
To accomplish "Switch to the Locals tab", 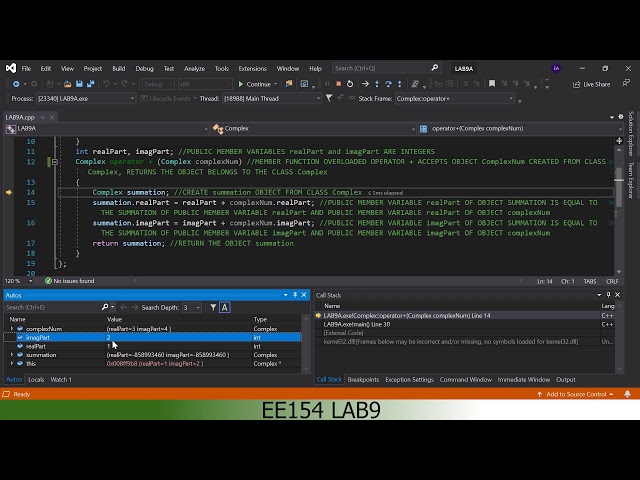I will pos(36,380).
